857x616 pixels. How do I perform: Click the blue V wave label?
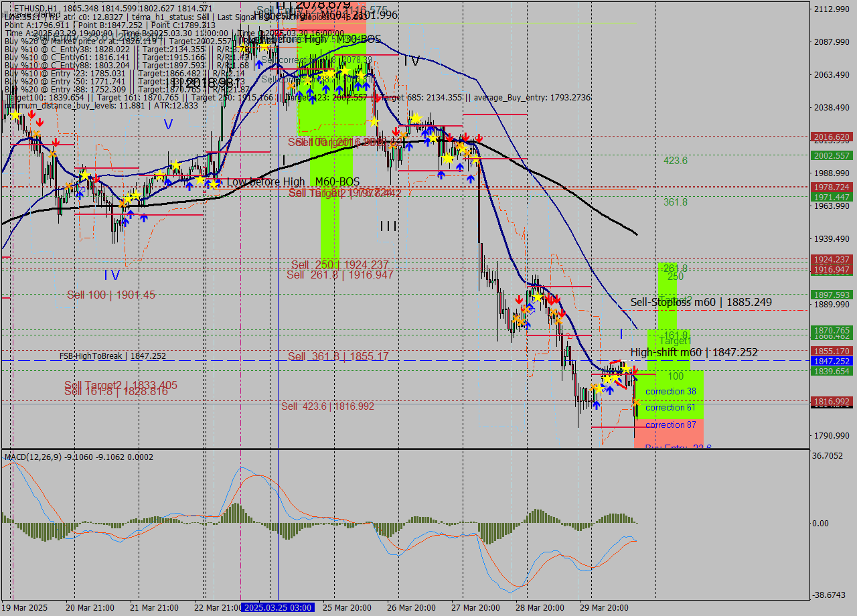[x=168, y=124]
